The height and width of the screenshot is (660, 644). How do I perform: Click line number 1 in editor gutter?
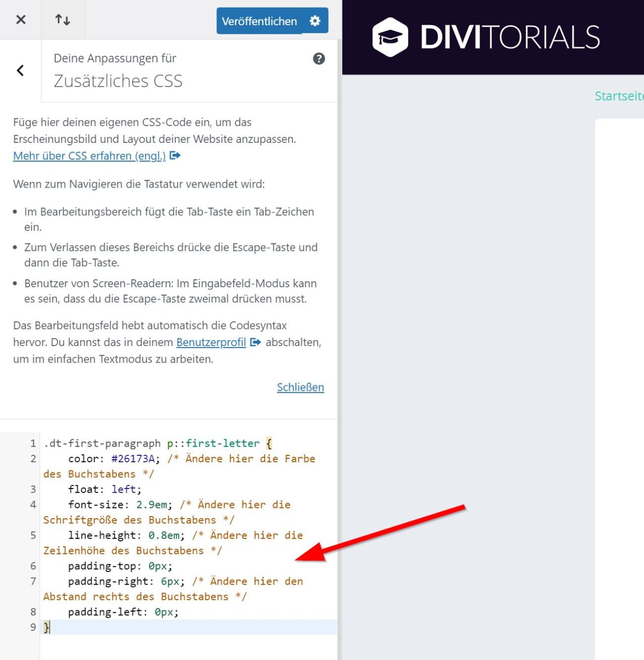[33, 443]
